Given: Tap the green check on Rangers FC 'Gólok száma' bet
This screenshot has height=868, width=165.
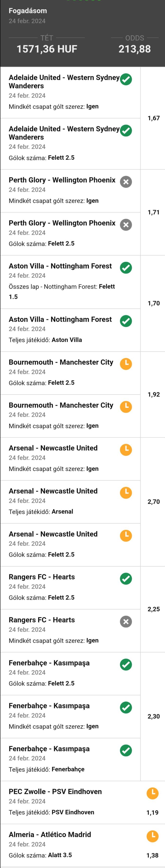Looking at the screenshot, I should tap(126, 579).
